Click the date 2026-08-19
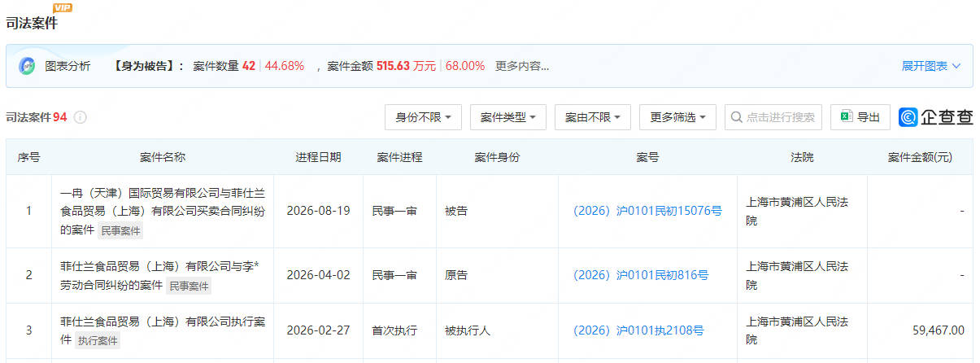980x363 pixels. (x=318, y=211)
